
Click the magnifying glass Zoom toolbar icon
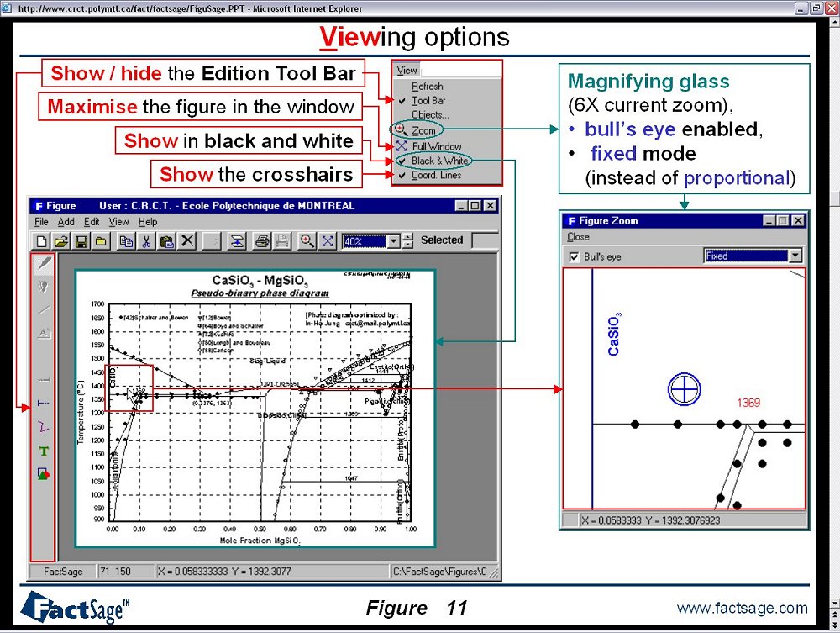click(307, 241)
